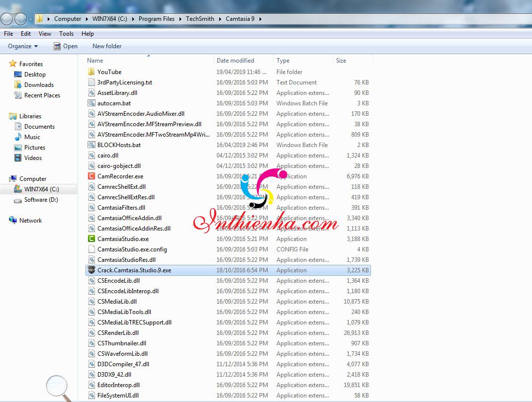This screenshot has height=402, width=532.
Task: Select the WIN7X64 (C:) drive icon
Action: point(18,189)
